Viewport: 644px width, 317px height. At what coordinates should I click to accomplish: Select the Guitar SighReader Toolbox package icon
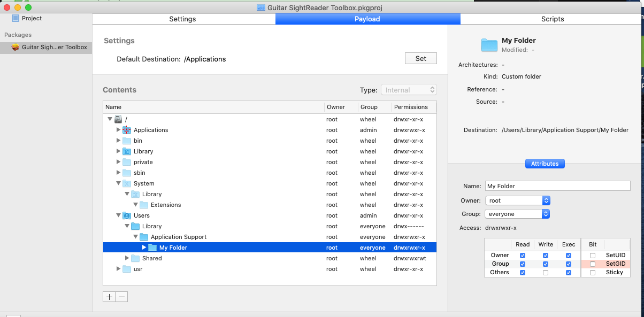tap(16, 47)
